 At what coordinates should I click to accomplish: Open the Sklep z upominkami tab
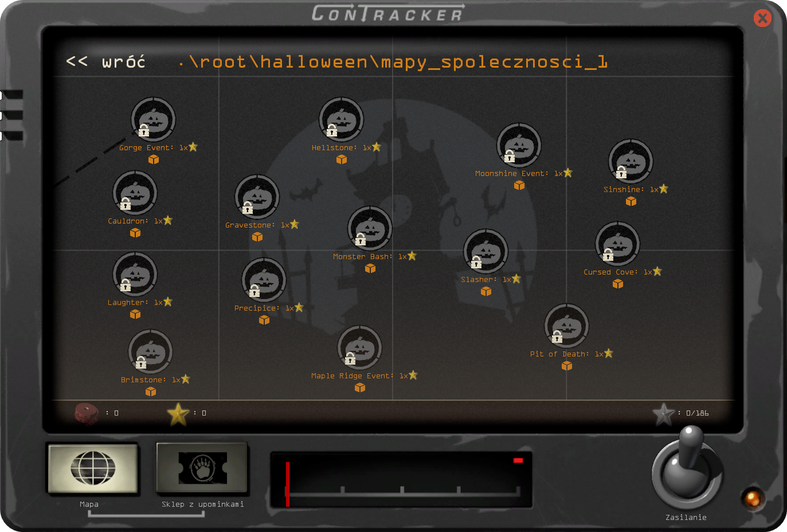202,469
